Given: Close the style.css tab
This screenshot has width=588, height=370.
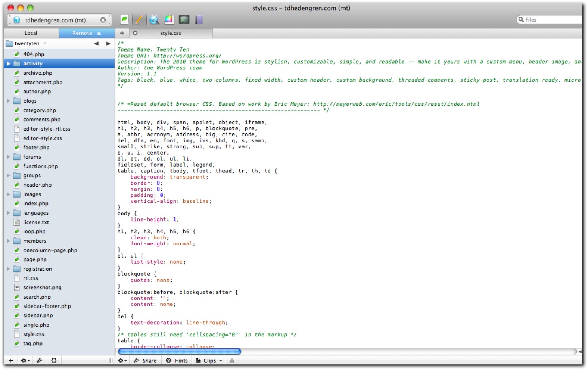Looking at the screenshot, I should [x=135, y=33].
